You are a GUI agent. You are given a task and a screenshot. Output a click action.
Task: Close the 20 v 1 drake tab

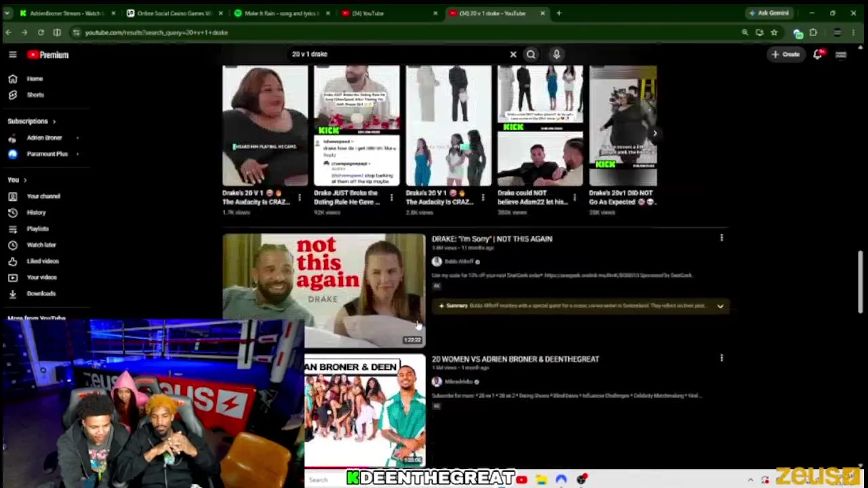pyautogui.click(x=542, y=13)
